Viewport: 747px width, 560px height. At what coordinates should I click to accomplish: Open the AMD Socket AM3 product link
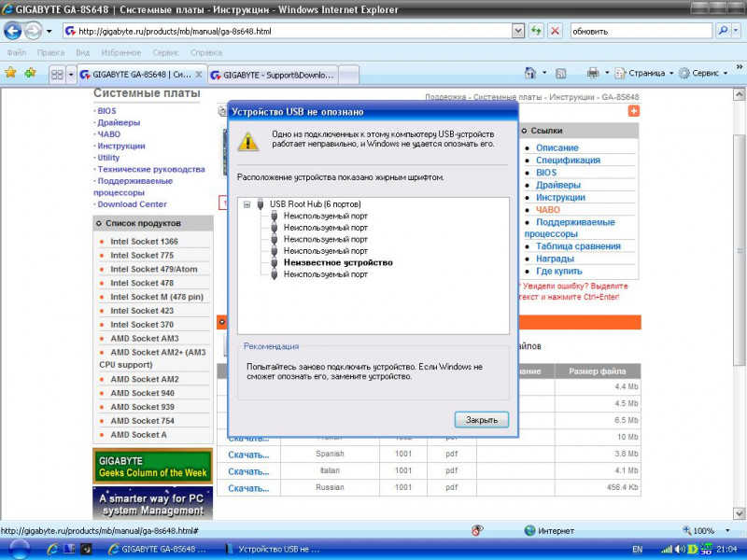tap(145, 339)
